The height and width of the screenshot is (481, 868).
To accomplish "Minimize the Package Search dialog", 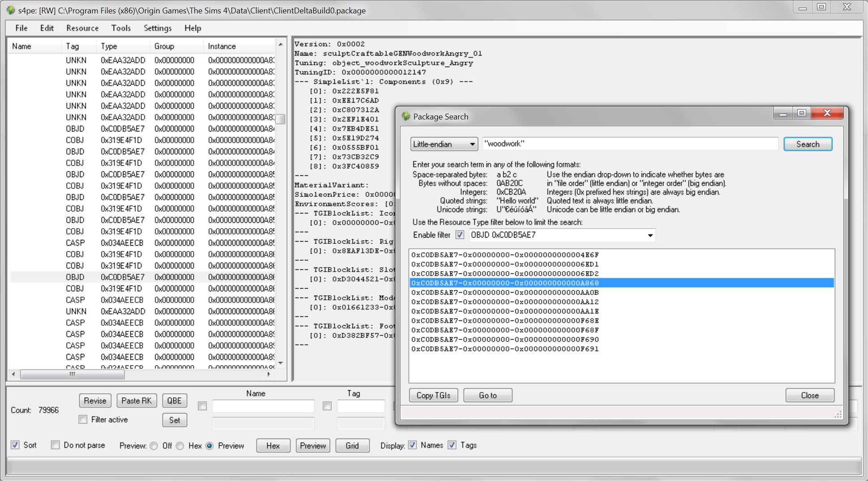I will (783, 114).
